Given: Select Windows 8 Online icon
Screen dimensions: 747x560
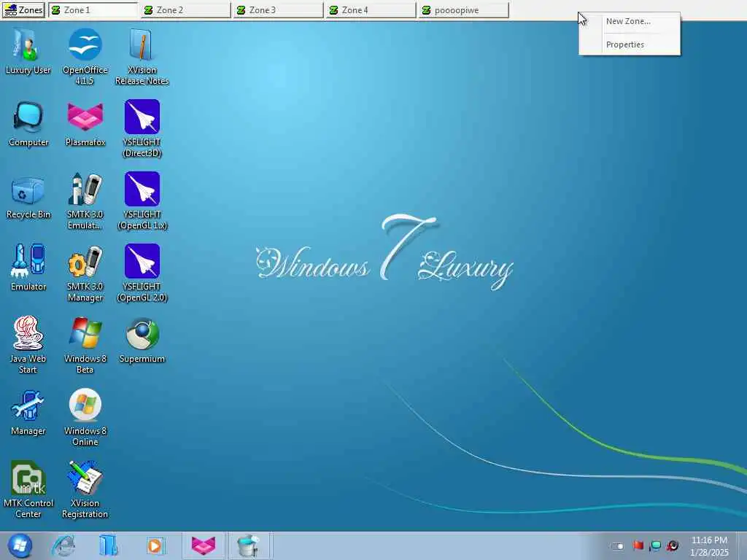Looking at the screenshot, I should (85, 418).
